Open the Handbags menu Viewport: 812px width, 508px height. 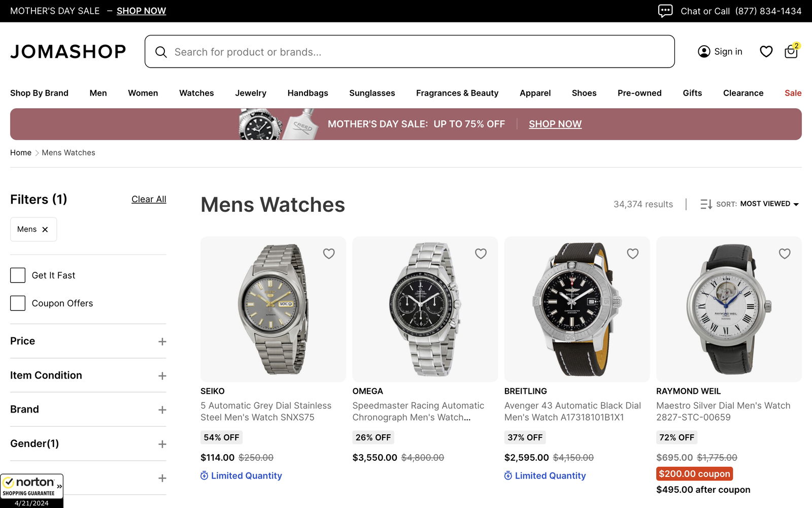308,93
